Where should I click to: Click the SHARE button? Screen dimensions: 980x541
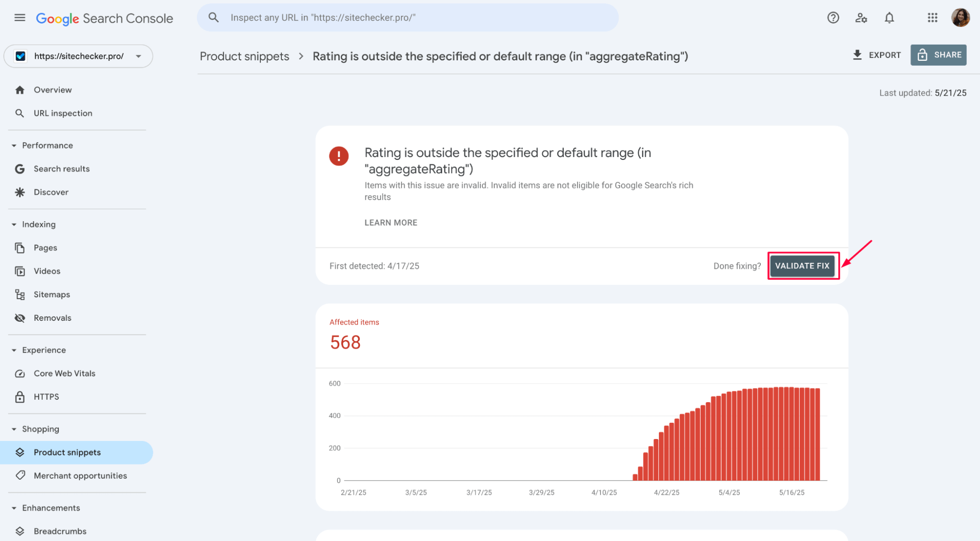pyautogui.click(x=938, y=55)
